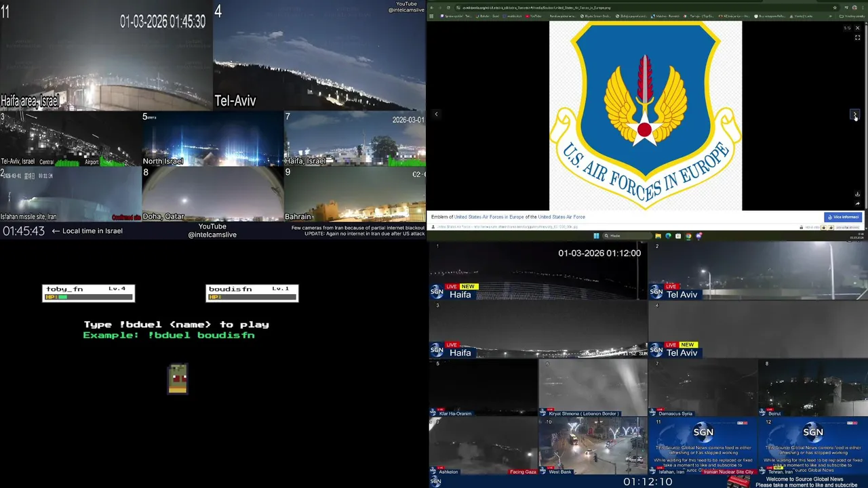Open the browser apps grid icon
The image size is (868, 488).
point(431,16)
